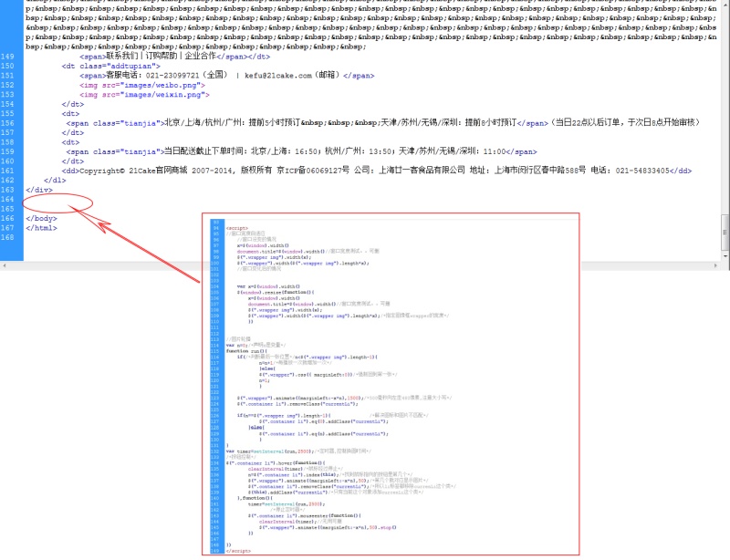Screen dimensions: 730x560
Task: Click the 天津/苏州/无锡/深圳: 11:00 text on line 159
Action: pos(453,151)
